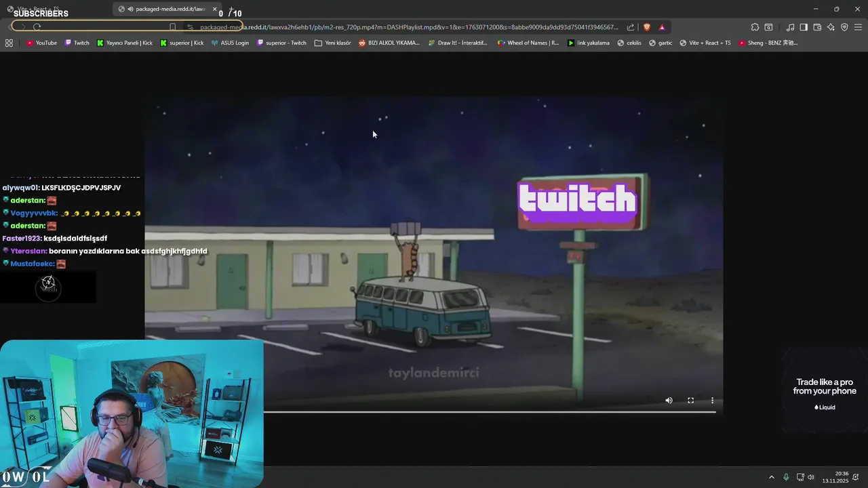
Task: Open the gartic bookmark
Action: click(x=660, y=43)
